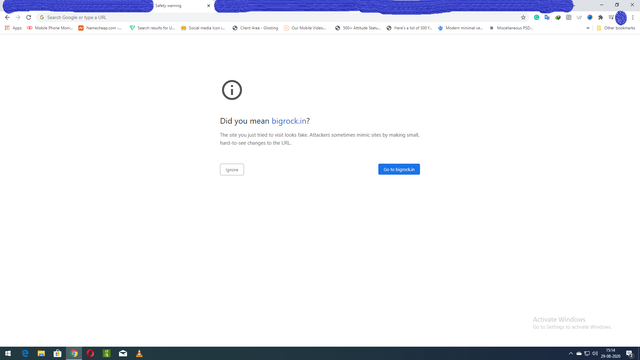
Task: Open the Here's a list of 300 f... bookmark
Action: 409,28
